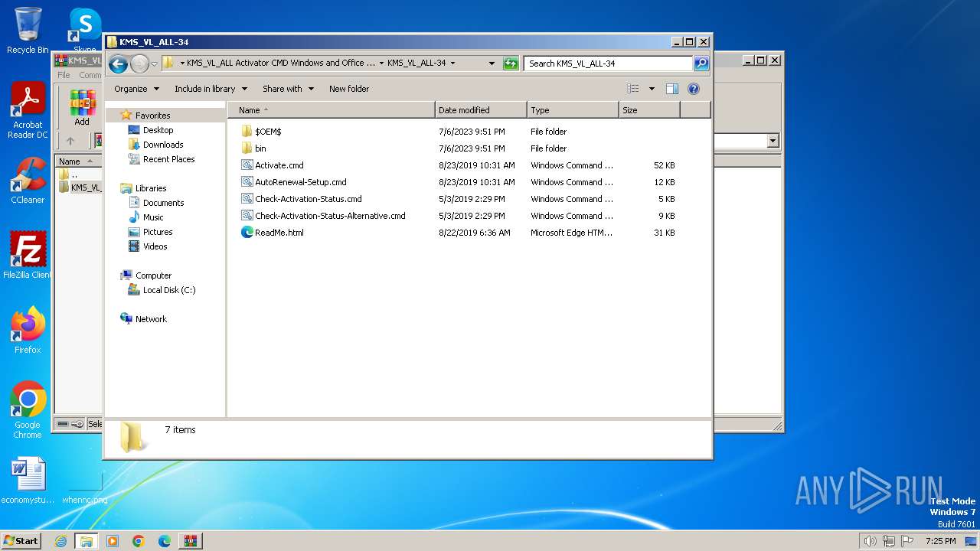Open the recent pages dropdown arrow
Image resolution: width=980 pixels, height=551 pixels.
tap(154, 64)
